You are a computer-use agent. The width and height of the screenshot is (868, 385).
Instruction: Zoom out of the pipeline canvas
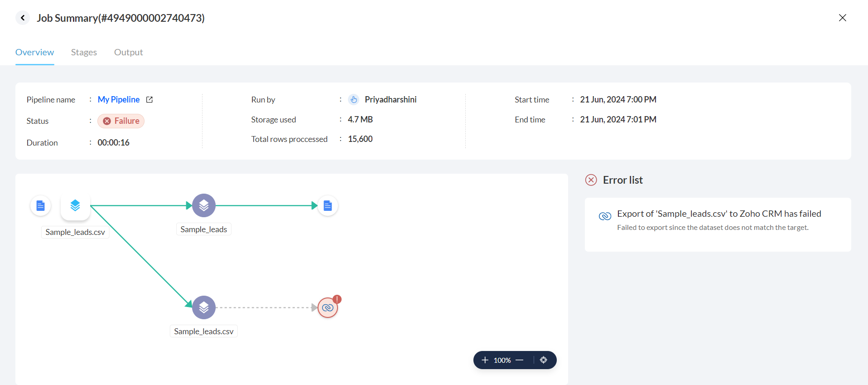coord(520,360)
